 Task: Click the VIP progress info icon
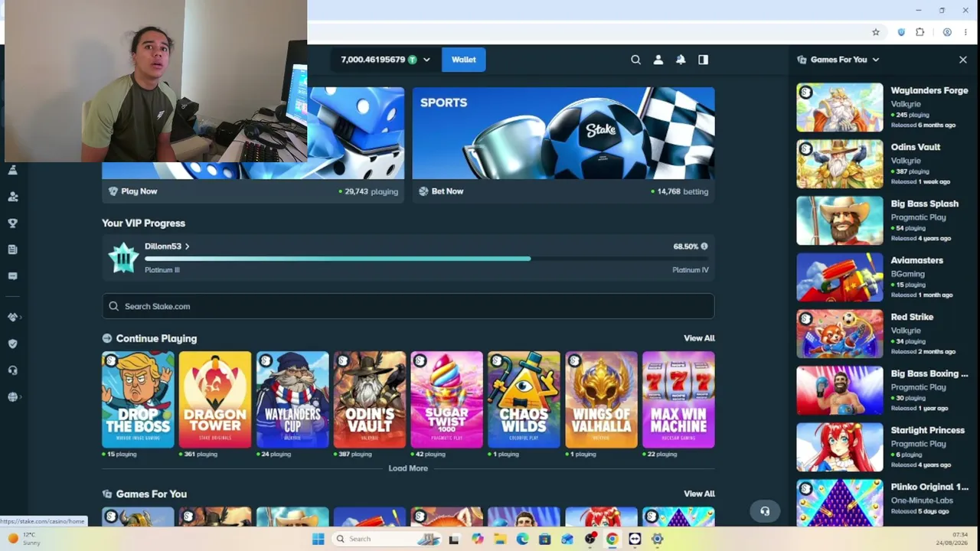704,246
